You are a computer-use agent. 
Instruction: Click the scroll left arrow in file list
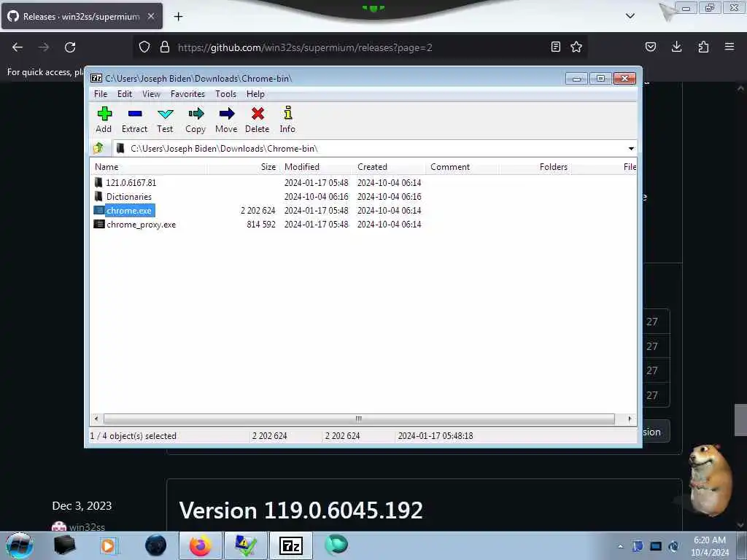coord(96,419)
